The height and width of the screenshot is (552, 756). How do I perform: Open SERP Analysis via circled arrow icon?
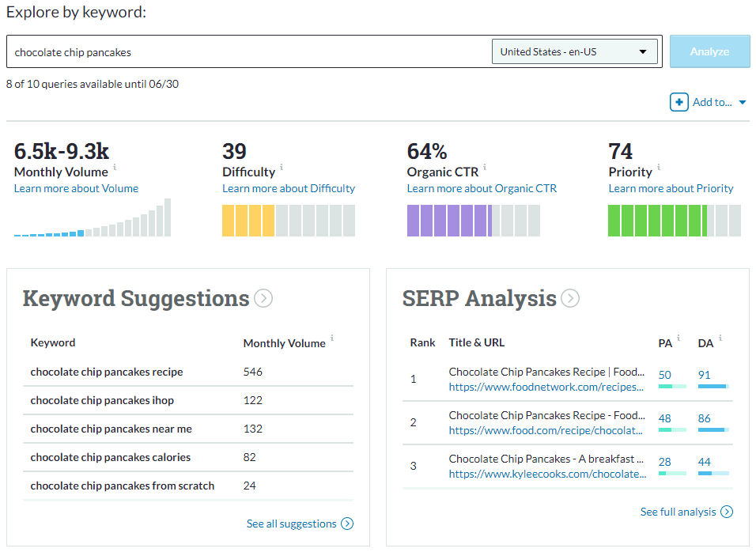570,298
